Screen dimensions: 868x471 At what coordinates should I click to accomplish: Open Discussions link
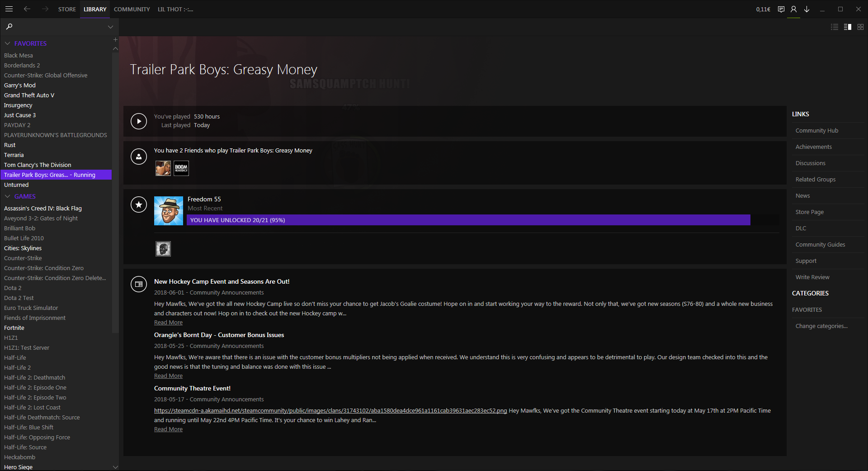811,163
